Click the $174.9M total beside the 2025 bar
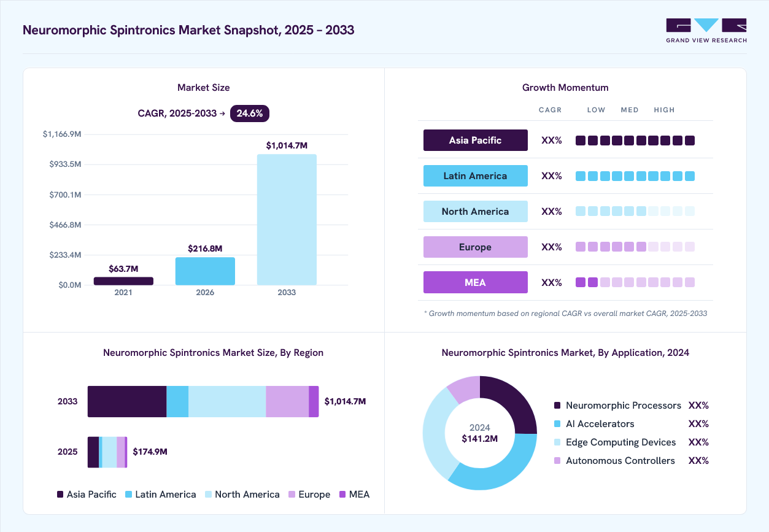769x532 pixels. [150, 452]
